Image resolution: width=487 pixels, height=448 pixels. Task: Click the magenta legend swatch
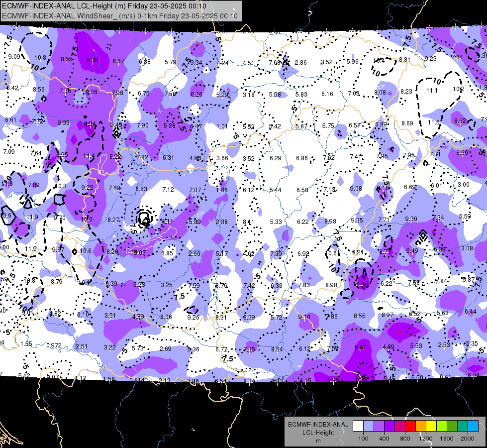400,426
